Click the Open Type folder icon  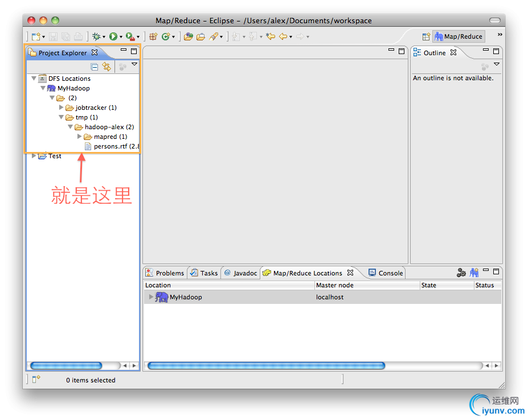(x=188, y=36)
